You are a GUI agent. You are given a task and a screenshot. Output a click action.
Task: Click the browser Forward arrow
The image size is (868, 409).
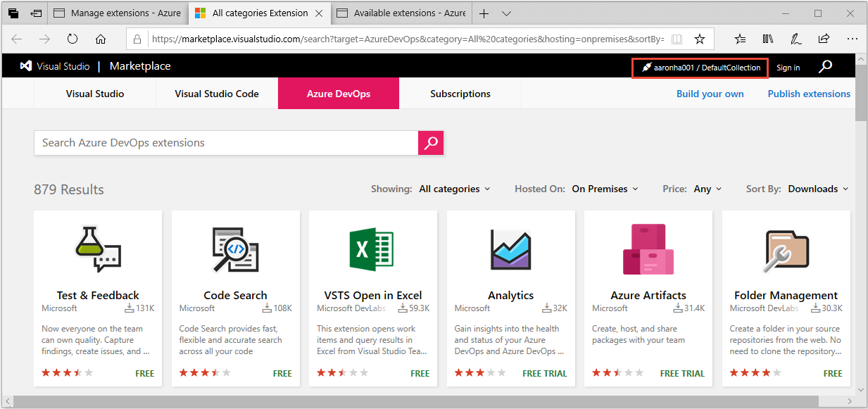44,39
